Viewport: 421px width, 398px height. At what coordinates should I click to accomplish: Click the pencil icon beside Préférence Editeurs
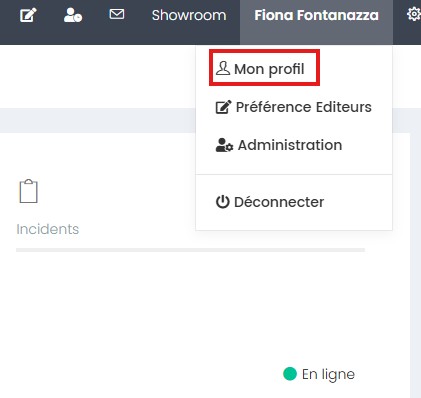click(x=223, y=107)
